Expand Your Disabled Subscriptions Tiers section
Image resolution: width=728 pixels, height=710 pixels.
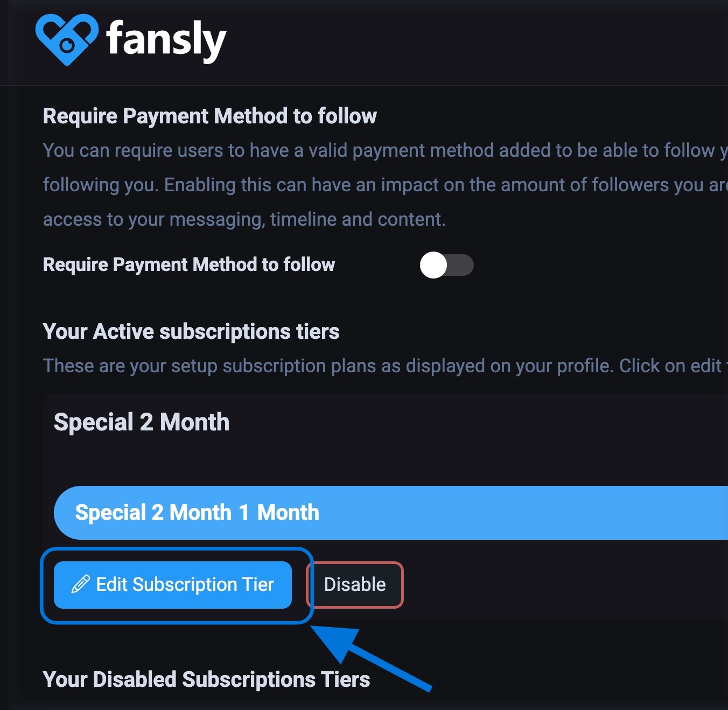coord(206,679)
